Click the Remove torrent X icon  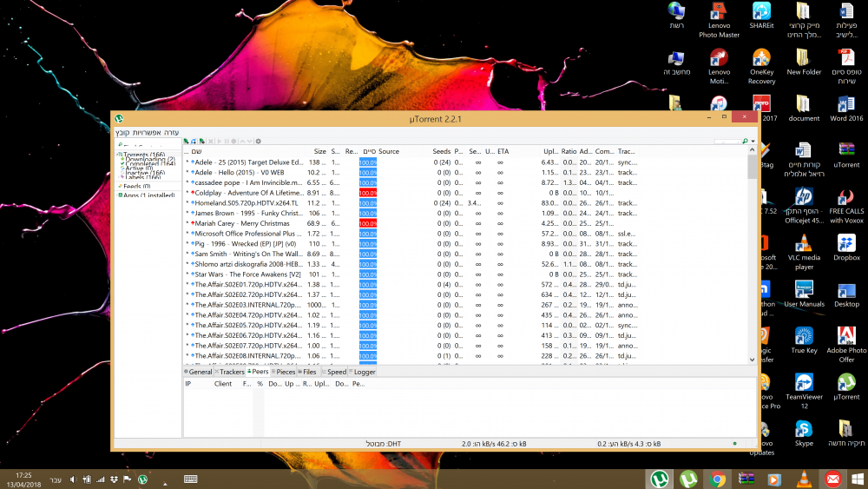point(211,142)
